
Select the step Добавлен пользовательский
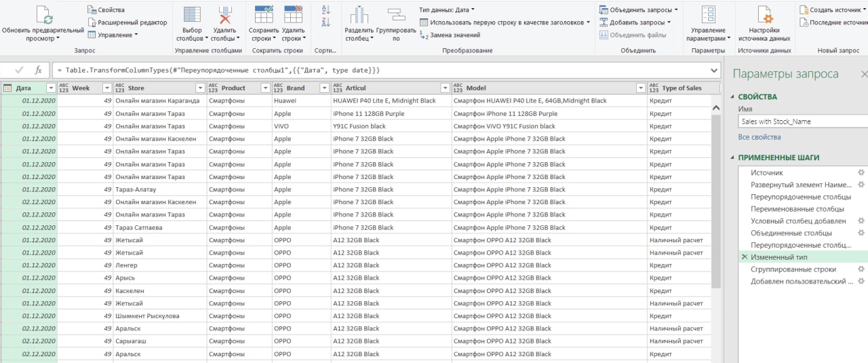point(802,281)
